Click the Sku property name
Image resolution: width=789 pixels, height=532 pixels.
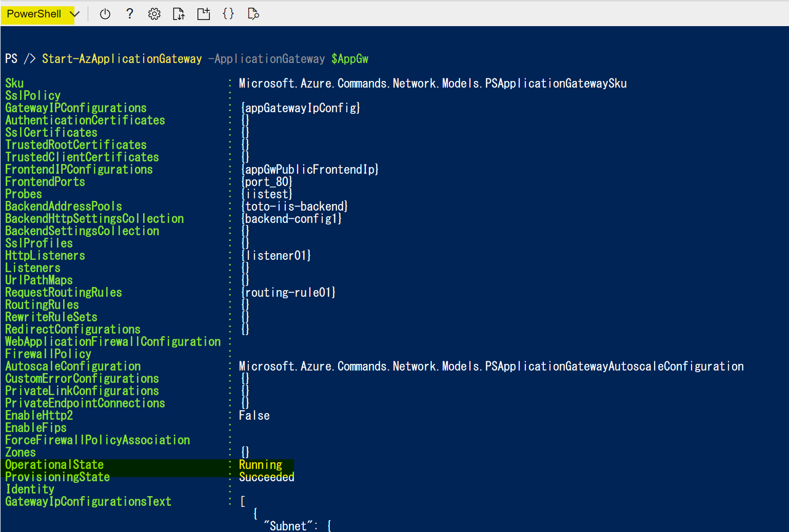pyautogui.click(x=14, y=84)
